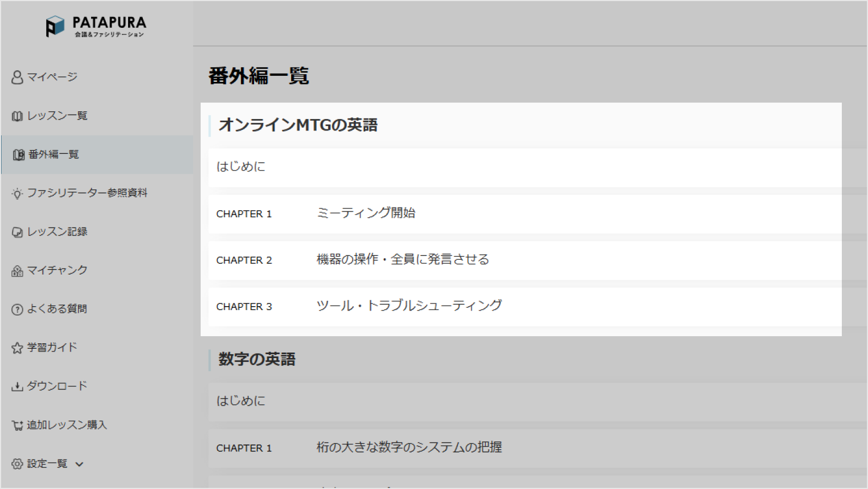Open ファシリテーター参照資料 menu item

(87, 193)
